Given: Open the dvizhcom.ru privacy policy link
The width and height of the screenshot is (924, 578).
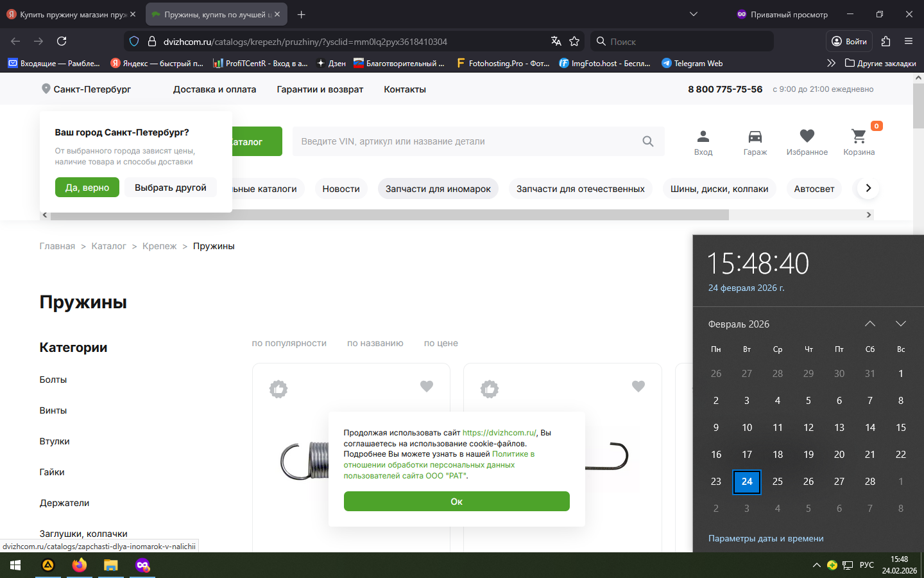Looking at the screenshot, I should tap(439, 465).
